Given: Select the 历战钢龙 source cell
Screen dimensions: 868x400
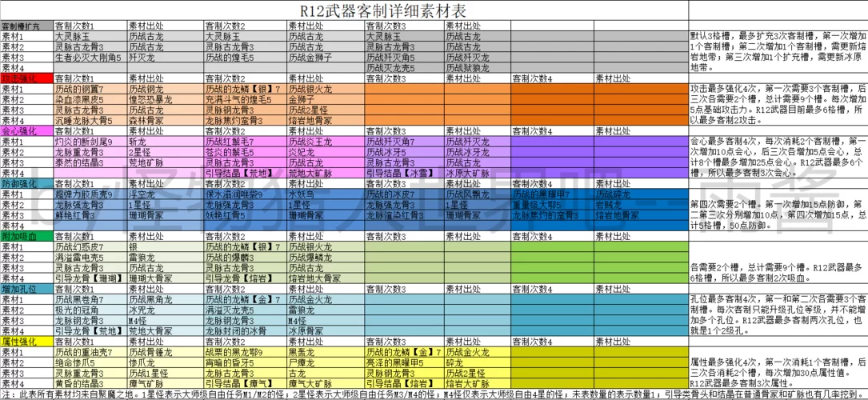Looking at the screenshot, I should 165,89.
